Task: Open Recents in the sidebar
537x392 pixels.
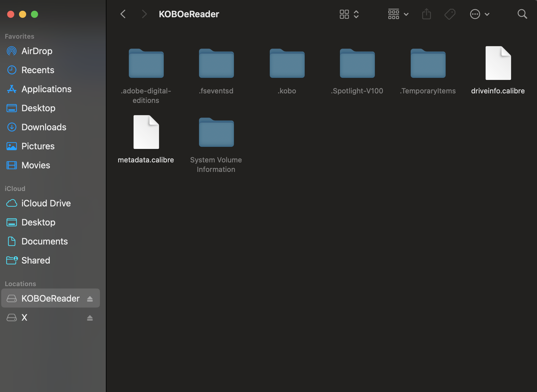Action: [x=51, y=70]
